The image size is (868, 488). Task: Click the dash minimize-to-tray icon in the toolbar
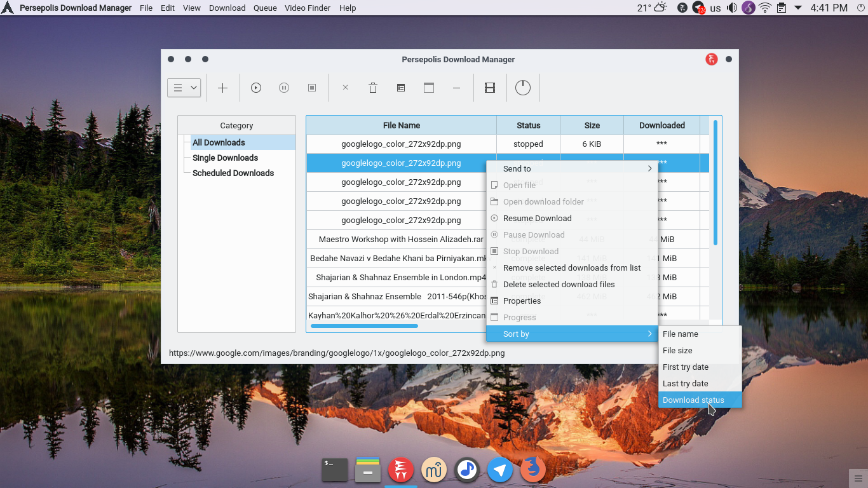click(x=456, y=88)
